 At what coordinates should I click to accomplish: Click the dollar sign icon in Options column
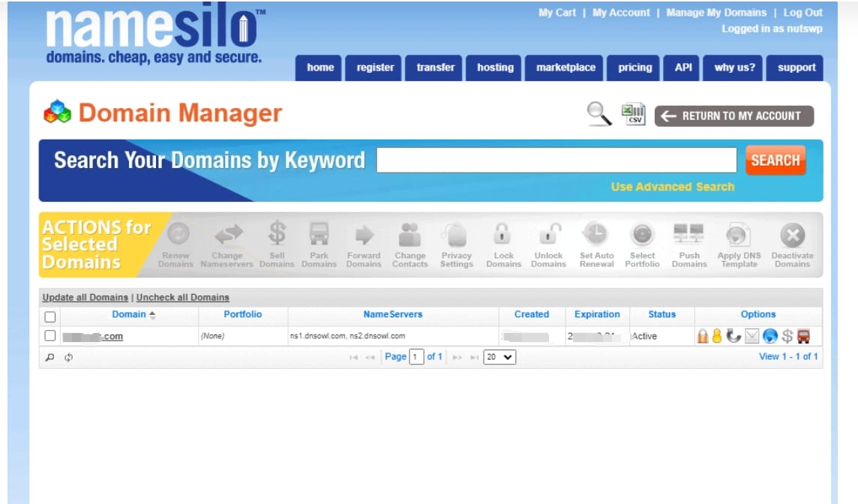pos(787,337)
